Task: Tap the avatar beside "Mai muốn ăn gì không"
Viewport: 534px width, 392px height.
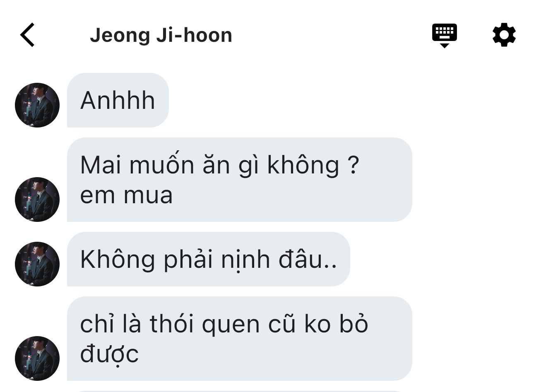Action: (x=37, y=200)
